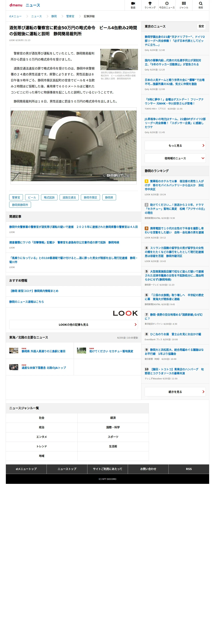Select the 略式起訴 tag

pyautogui.click(x=49, y=197)
